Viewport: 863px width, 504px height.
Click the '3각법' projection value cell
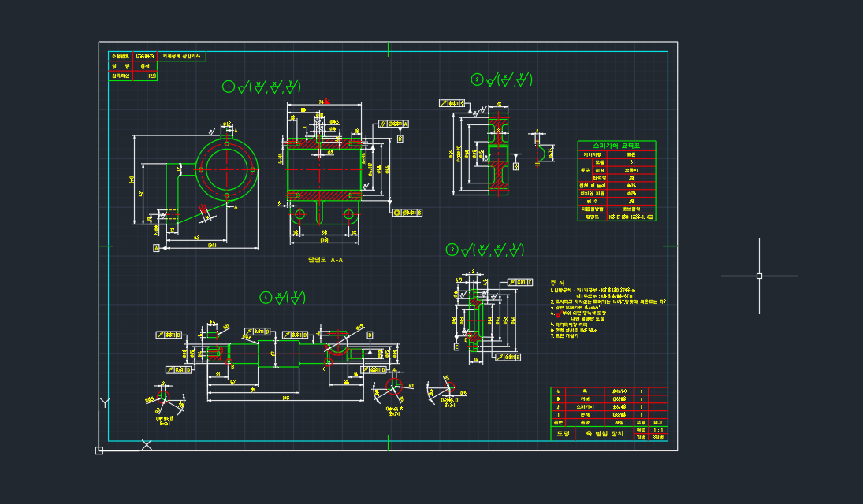658,437
